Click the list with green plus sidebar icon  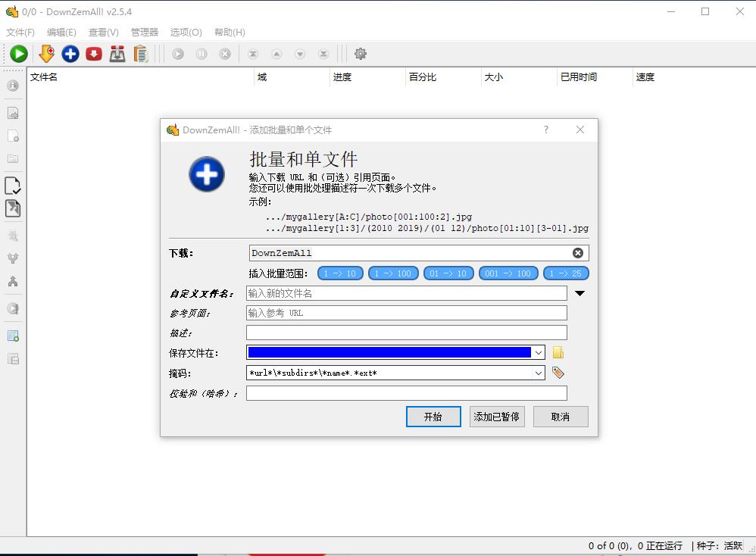pyautogui.click(x=13, y=336)
